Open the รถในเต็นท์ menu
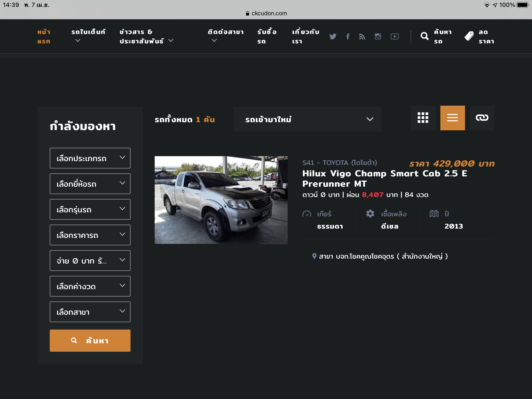This screenshot has width=532, height=399. click(x=88, y=32)
